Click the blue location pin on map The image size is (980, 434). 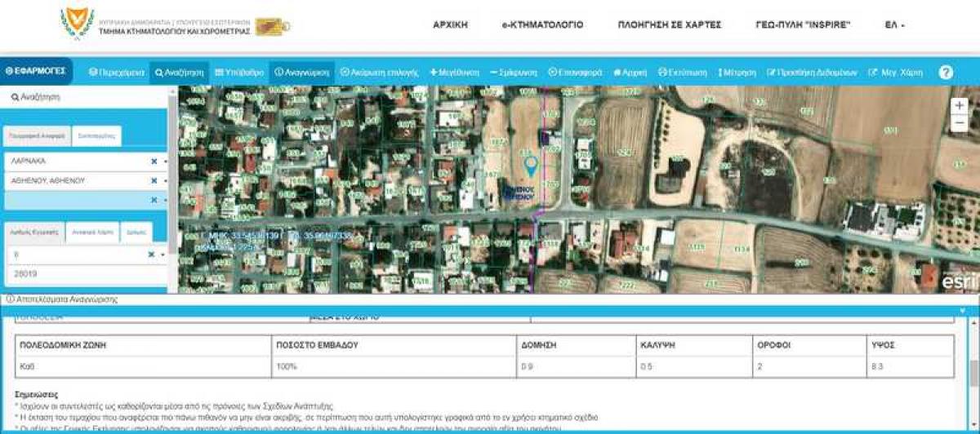pyautogui.click(x=531, y=166)
